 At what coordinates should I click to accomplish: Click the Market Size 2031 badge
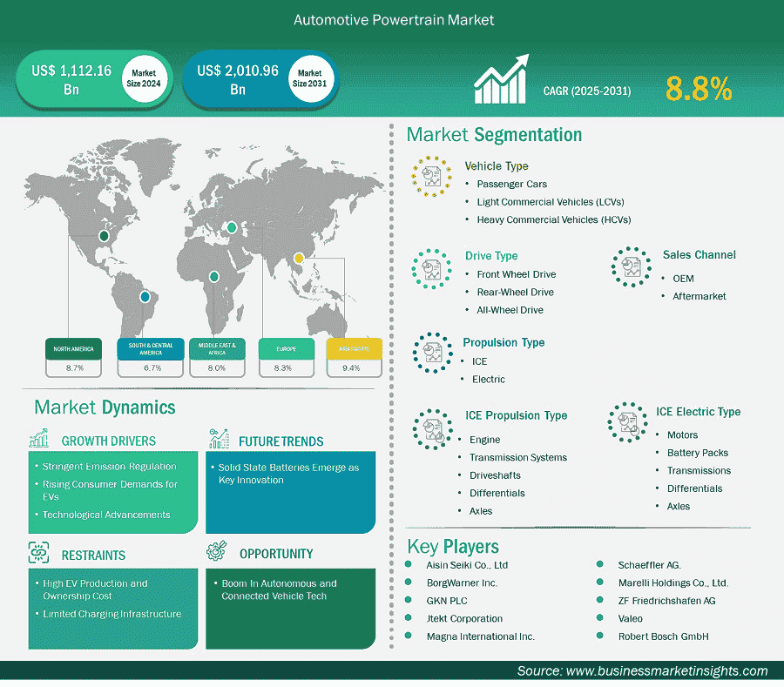click(x=310, y=78)
